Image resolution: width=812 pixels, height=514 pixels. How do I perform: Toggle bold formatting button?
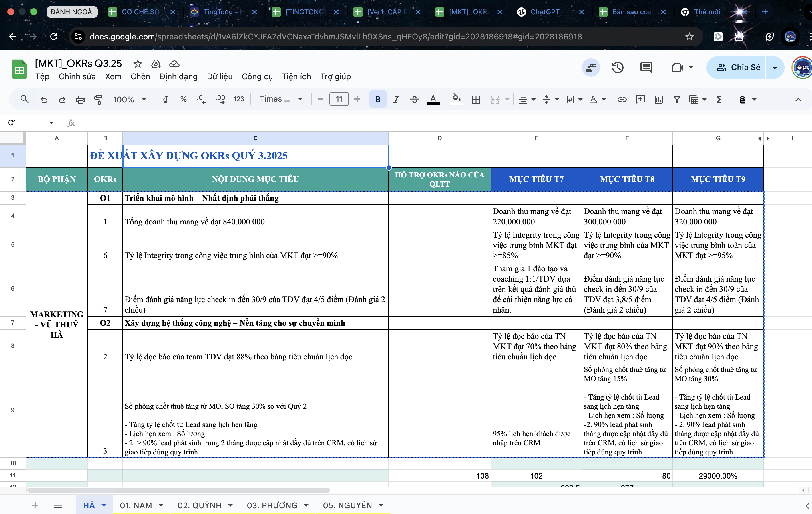377,99
